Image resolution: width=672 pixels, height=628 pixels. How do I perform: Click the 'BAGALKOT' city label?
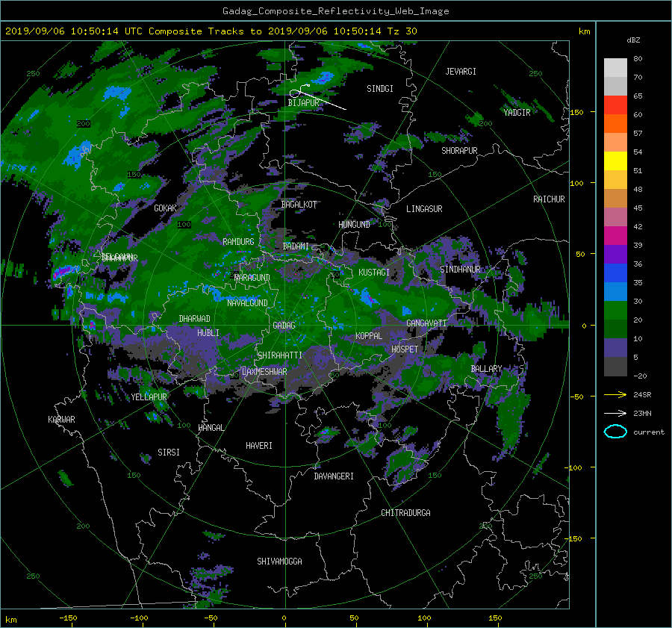[299, 205]
